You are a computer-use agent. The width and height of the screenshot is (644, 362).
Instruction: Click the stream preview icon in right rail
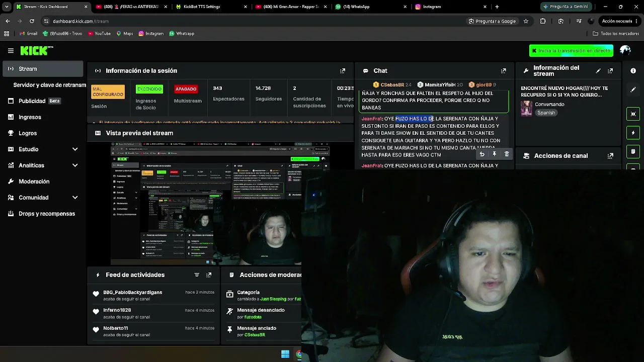click(x=633, y=114)
